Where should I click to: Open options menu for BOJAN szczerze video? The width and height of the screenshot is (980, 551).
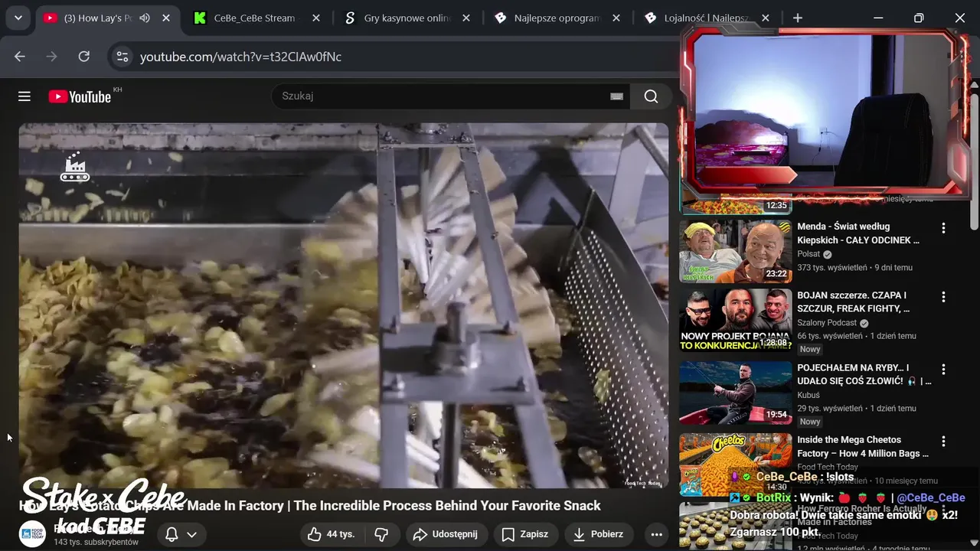pyautogui.click(x=943, y=297)
